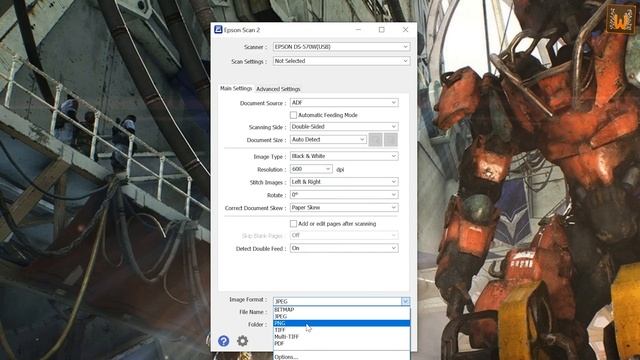Screen dimensions: 640x360
Task: Maximize the Epson Scan 2 window
Action: tap(382, 30)
